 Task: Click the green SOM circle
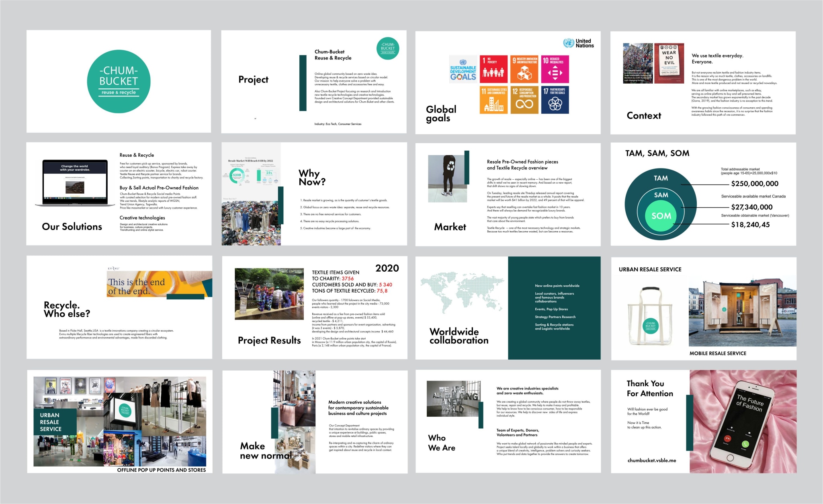click(x=661, y=216)
